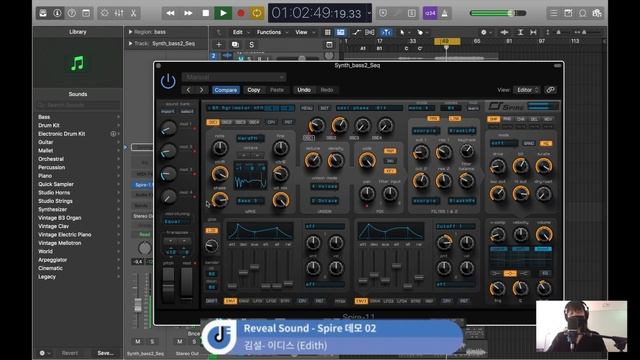Open Quick Help question mark icon
This screenshot has width=640, height=360.
(x=71, y=13)
